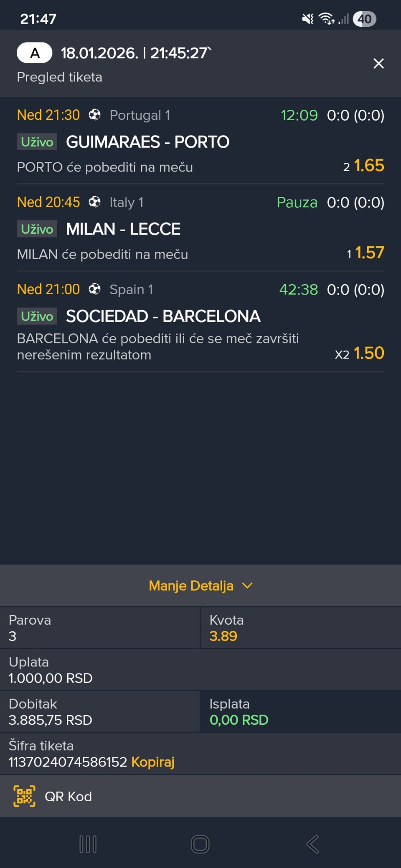Screen dimensions: 401x868
Task: Tap the Android back navigation icon
Action: tap(312, 844)
